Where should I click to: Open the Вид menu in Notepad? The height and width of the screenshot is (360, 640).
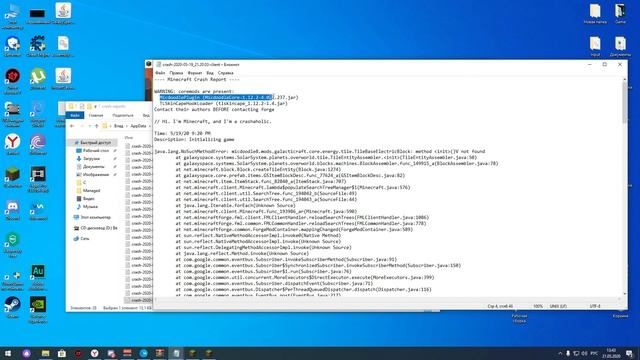tap(210, 73)
